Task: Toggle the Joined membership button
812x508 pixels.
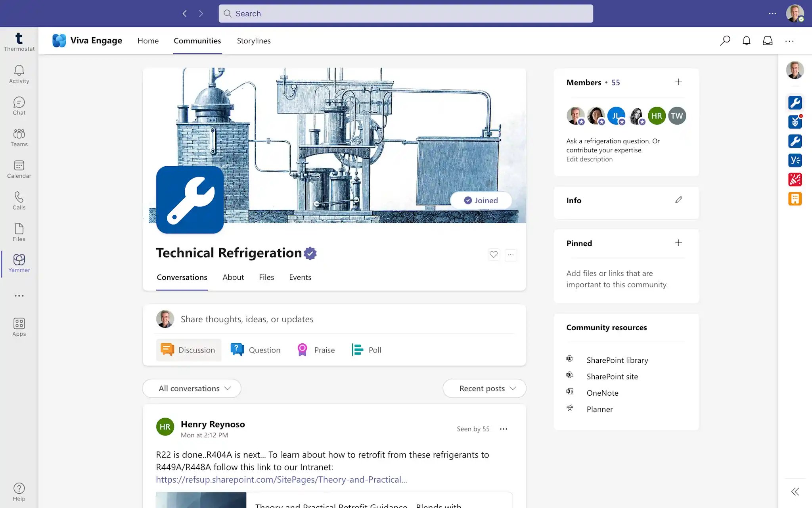Action: pyautogui.click(x=481, y=200)
